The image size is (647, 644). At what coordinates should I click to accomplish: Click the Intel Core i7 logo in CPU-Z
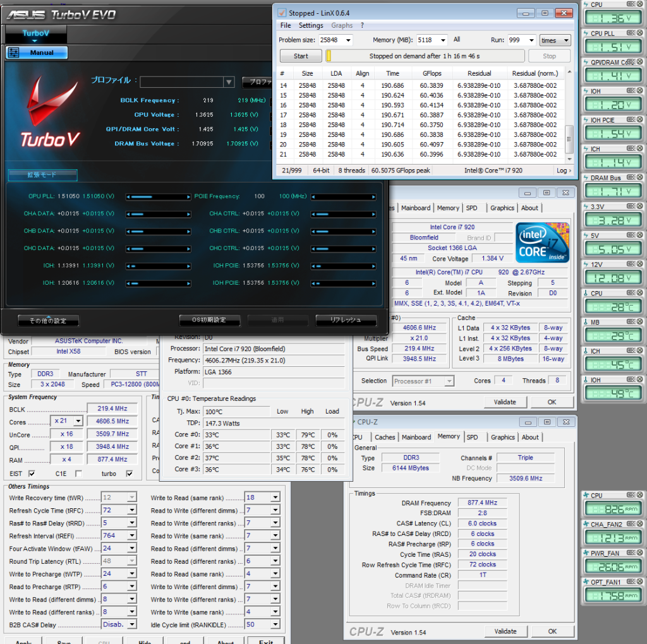(x=542, y=242)
